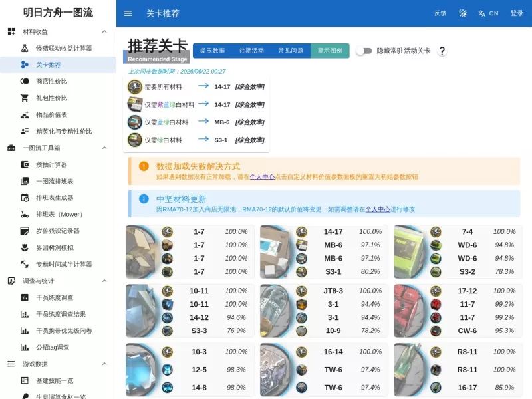
Task: Click the 干员携带优先级问卷 icon
Action: 25,331
